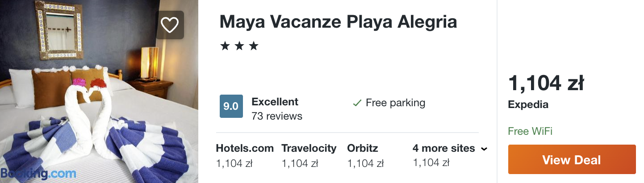Viewport: 644px width, 183px height.
Task: Choose the Travelocity price offer
Action: tap(309, 155)
